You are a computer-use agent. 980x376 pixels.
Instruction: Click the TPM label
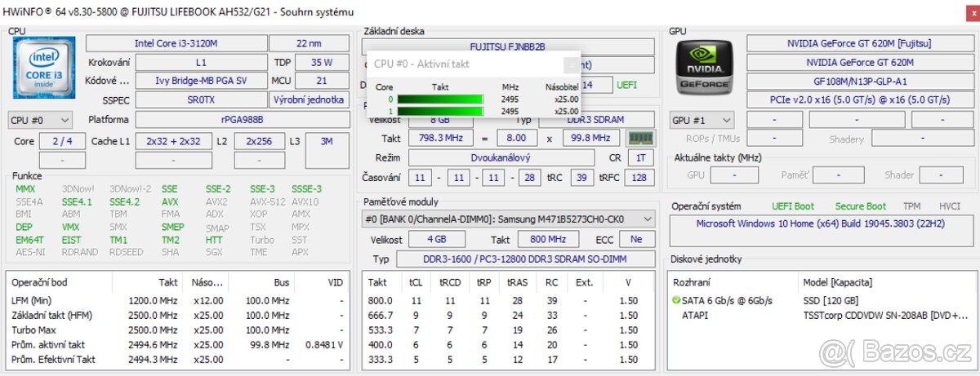pyautogui.click(x=911, y=206)
